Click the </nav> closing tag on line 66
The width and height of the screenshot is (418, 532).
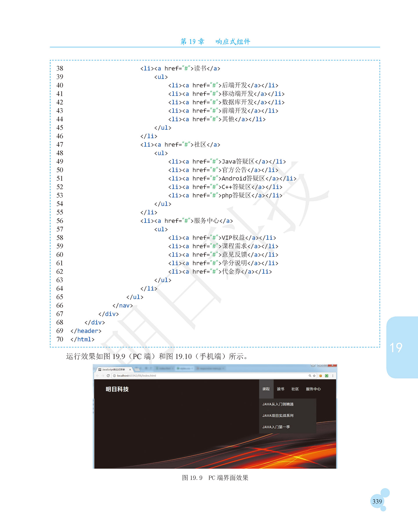pos(122,305)
